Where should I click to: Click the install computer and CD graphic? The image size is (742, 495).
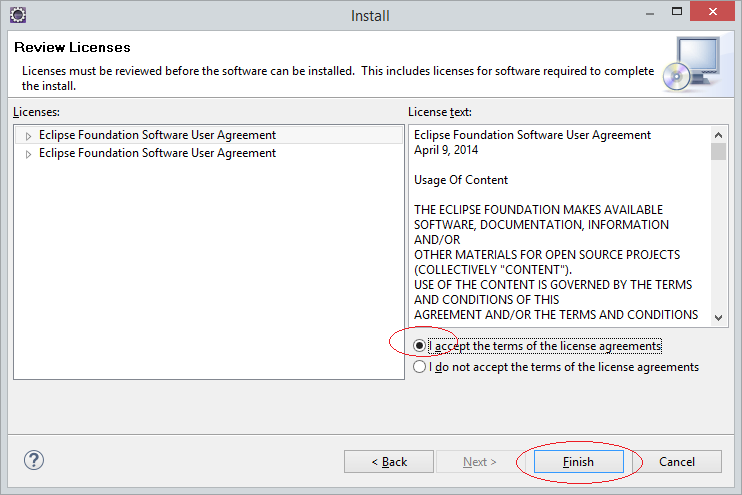point(692,64)
